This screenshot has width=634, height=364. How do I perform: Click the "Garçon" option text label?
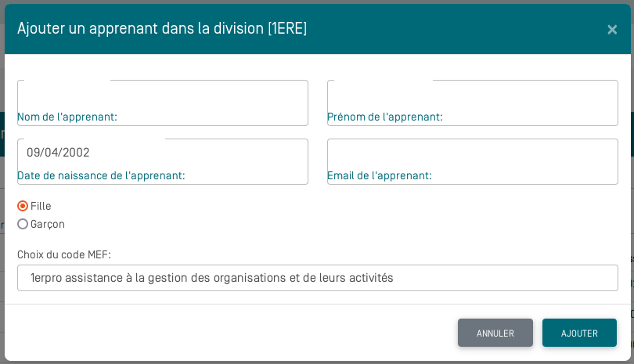click(x=48, y=224)
